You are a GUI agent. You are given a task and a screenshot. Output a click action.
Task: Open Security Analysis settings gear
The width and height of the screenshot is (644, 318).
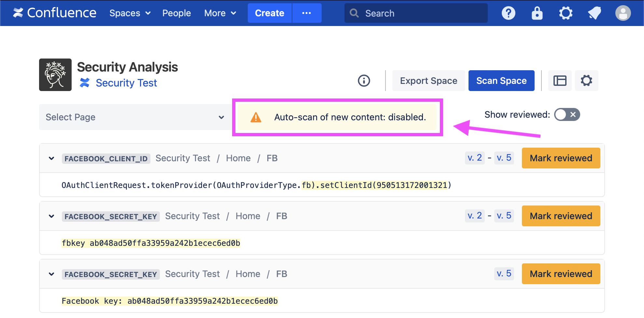(x=586, y=81)
